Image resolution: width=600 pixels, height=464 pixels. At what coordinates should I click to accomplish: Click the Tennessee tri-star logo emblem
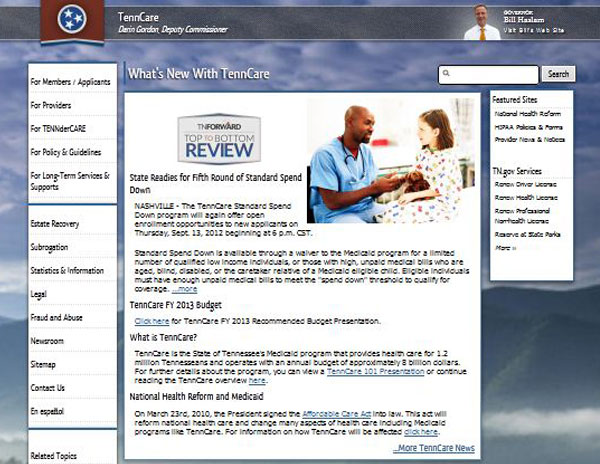point(72,19)
